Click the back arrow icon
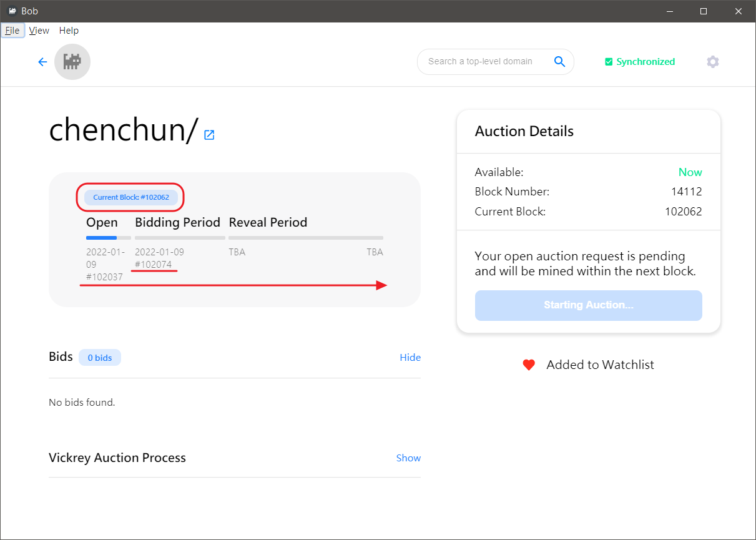This screenshot has width=756, height=540. (42, 62)
